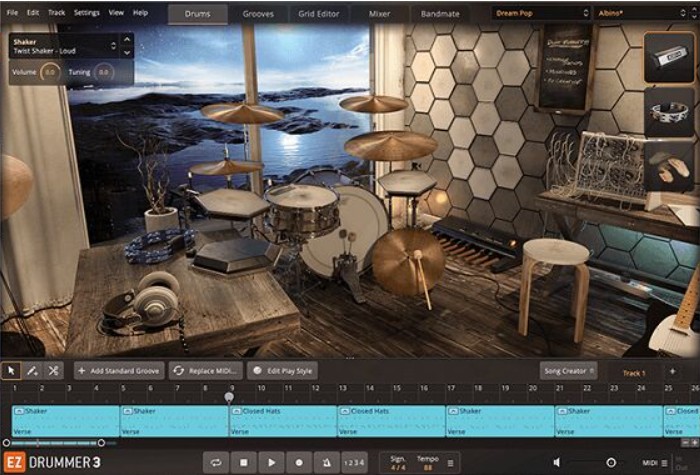Select the pencil draw tool
This screenshot has height=475, width=700.
coord(32,371)
